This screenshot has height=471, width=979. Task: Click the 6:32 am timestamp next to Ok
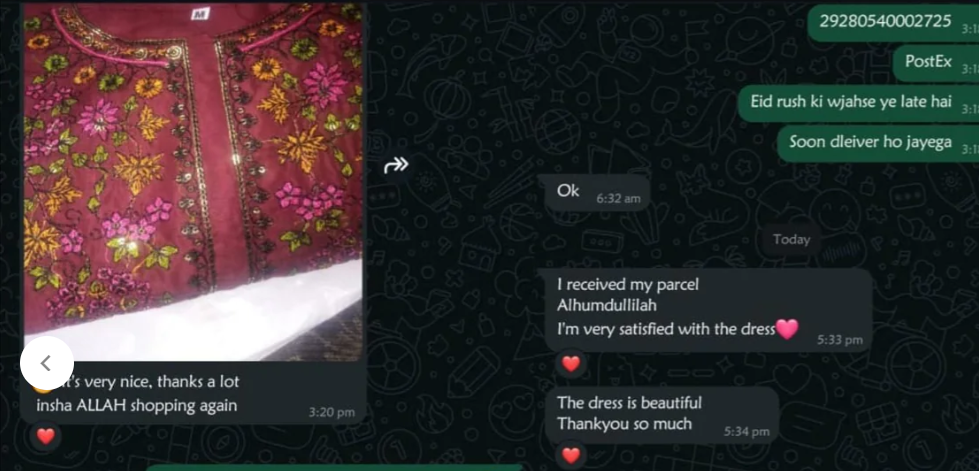[x=618, y=199]
